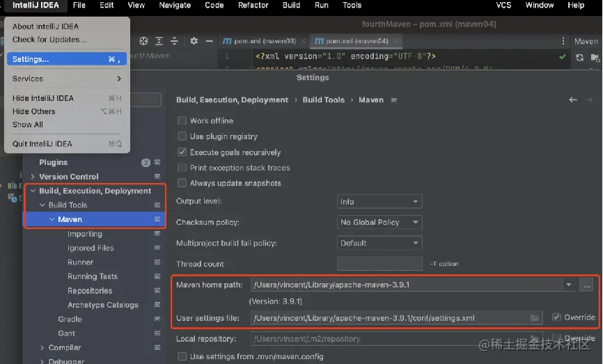The width and height of the screenshot is (603, 364).
Task: Select Ignored Files settings page
Action: tap(91, 248)
